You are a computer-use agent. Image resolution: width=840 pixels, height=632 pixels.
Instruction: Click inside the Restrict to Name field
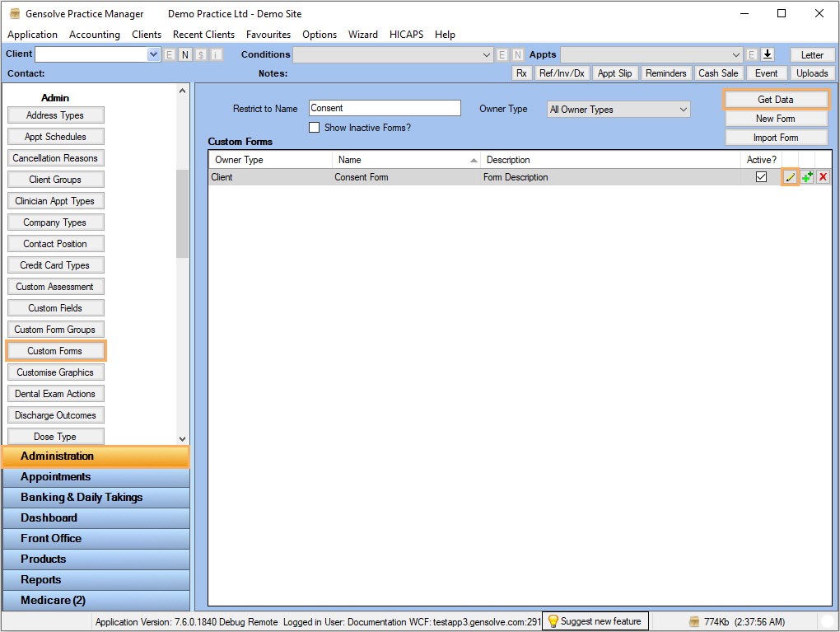384,108
